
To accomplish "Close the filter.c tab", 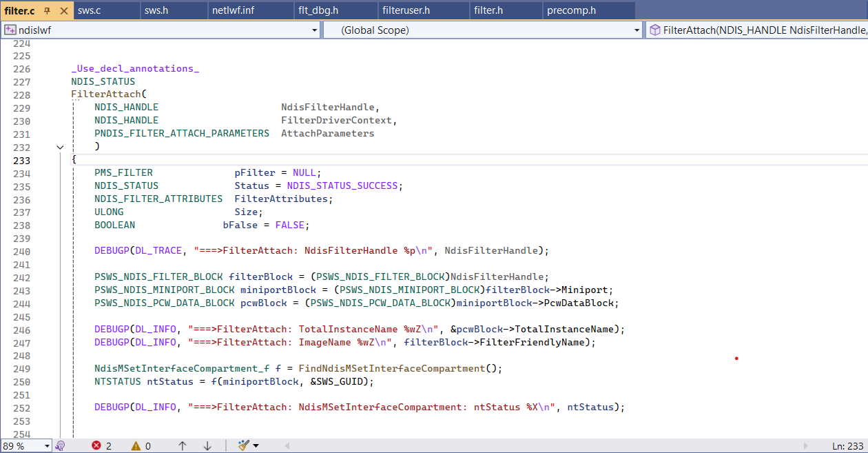I will click(63, 11).
